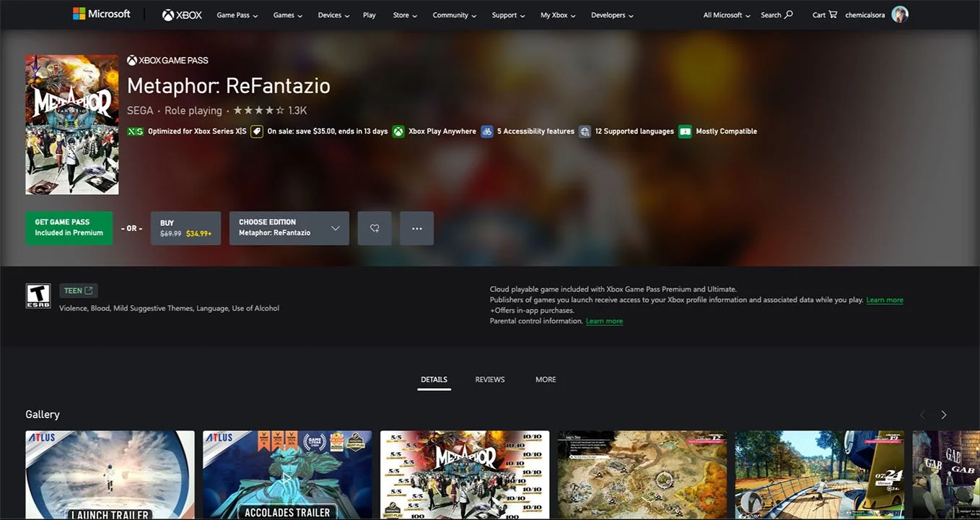
Task: Expand the Game Pass menu
Action: pos(237,15)
